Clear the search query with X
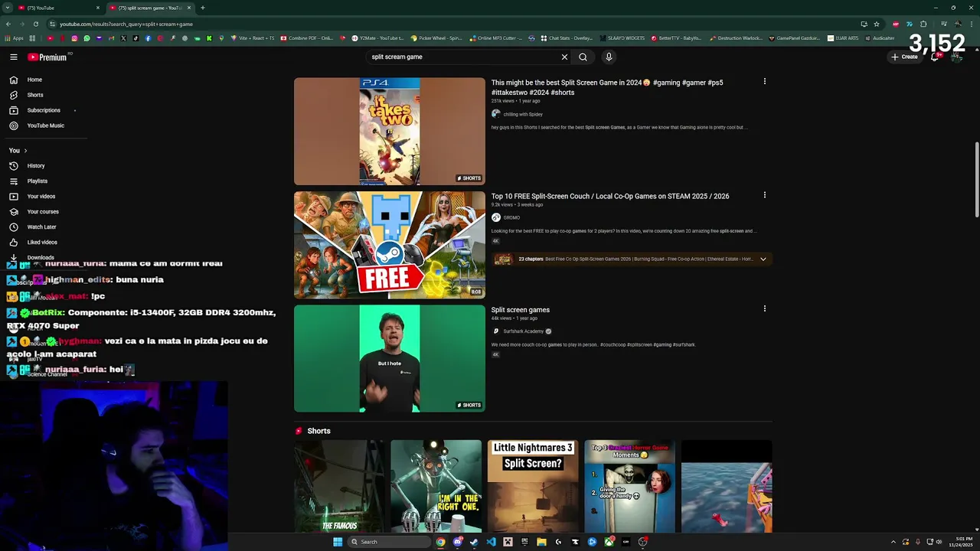Viewport: 980px width, 551px height. click(x=564, y=57)
